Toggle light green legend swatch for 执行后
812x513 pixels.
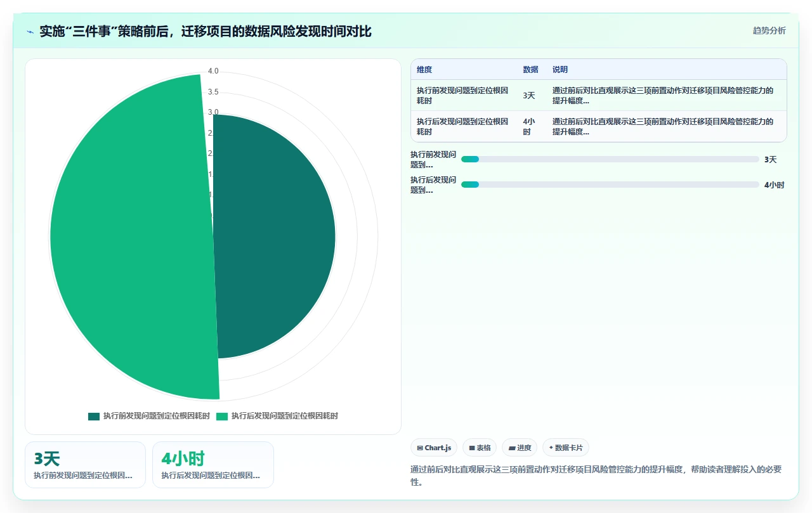[x=222, y=416]
